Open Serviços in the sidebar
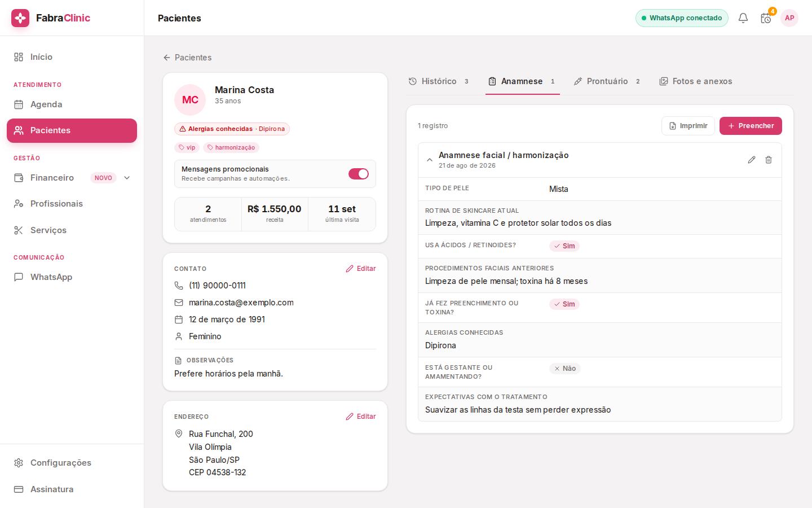 click(72, 230)
